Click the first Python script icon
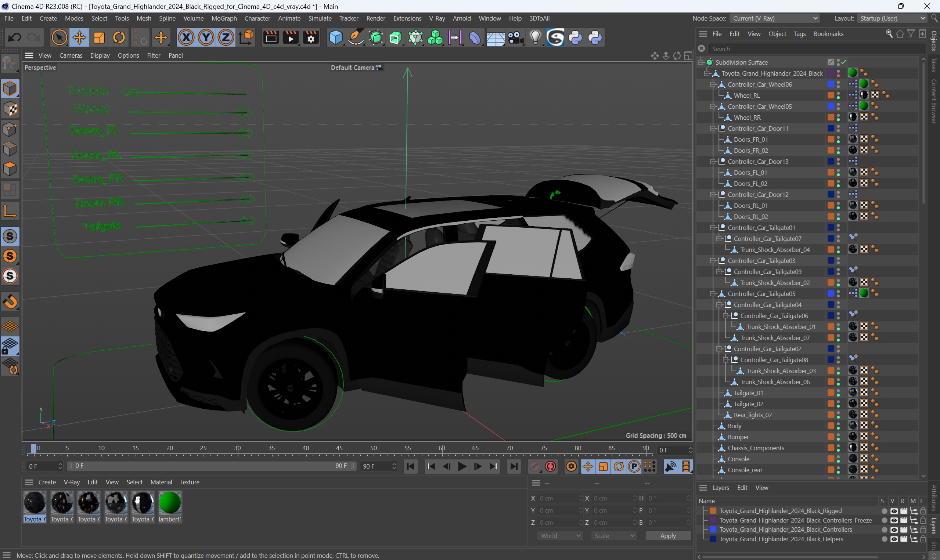Viewport: 940px width, 560px height. pyautogui.click(x=575, y=37)
